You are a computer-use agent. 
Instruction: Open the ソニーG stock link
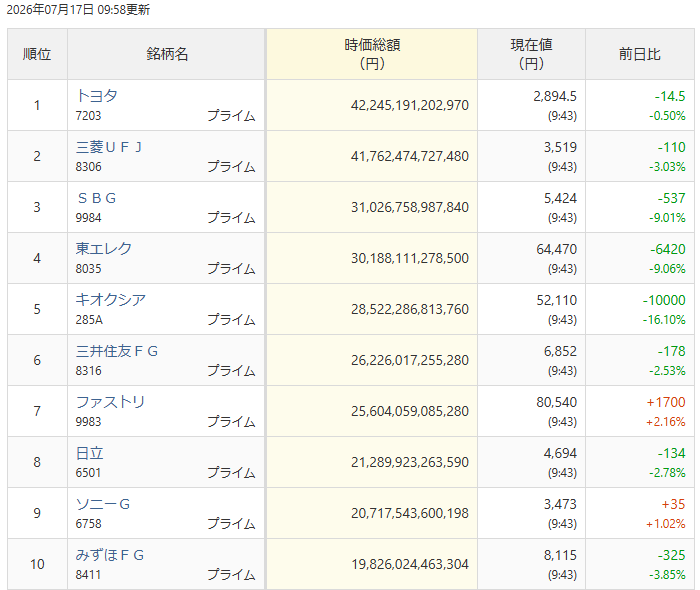103,504
